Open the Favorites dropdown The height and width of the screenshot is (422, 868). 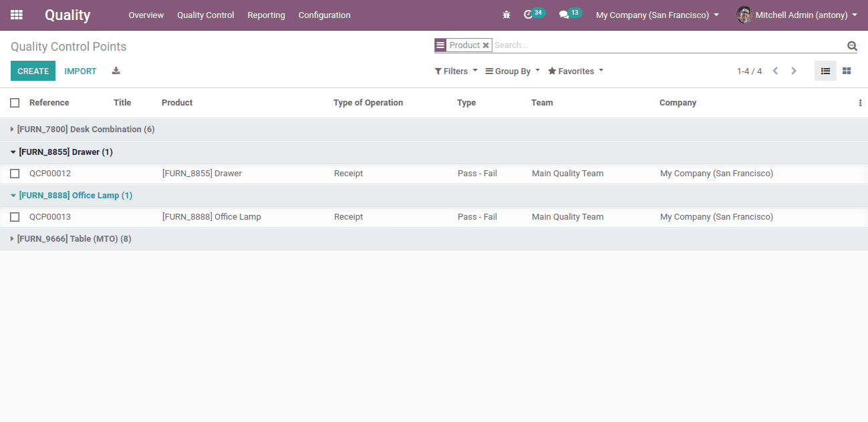[x=575, y=71]
